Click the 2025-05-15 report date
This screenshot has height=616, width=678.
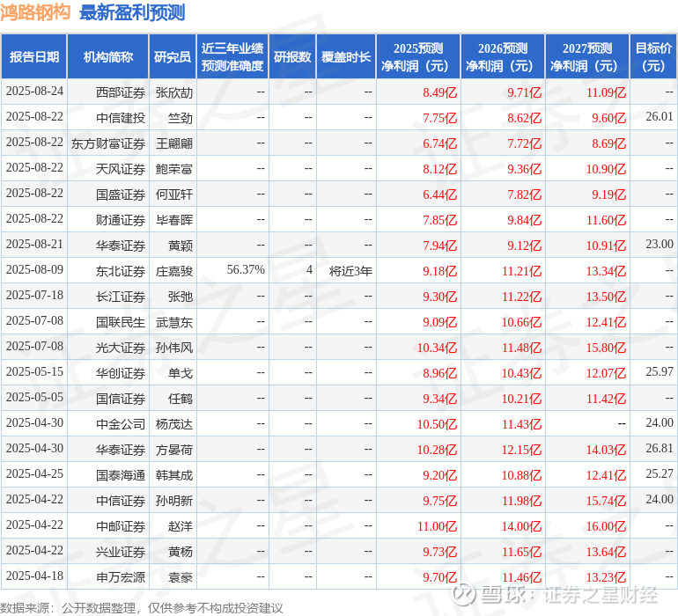coord(34,371)
